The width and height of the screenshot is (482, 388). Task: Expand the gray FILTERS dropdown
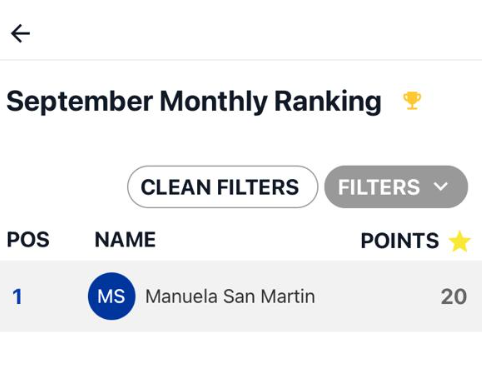tap(396, 187)
